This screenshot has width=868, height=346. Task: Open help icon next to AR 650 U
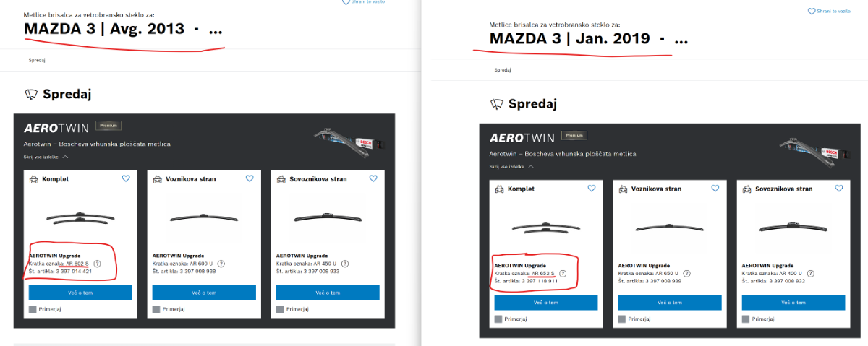[x=686, y=274]
